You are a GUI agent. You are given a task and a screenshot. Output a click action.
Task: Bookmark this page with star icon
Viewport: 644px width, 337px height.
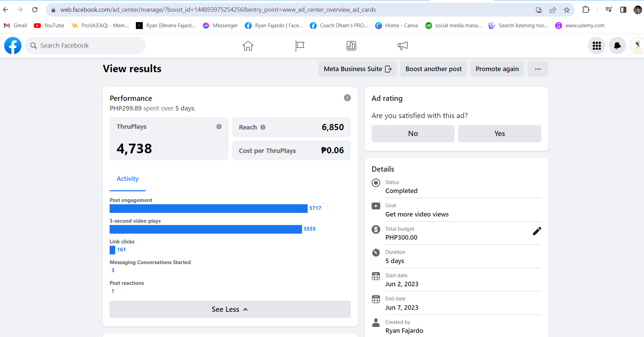(567, 10)
